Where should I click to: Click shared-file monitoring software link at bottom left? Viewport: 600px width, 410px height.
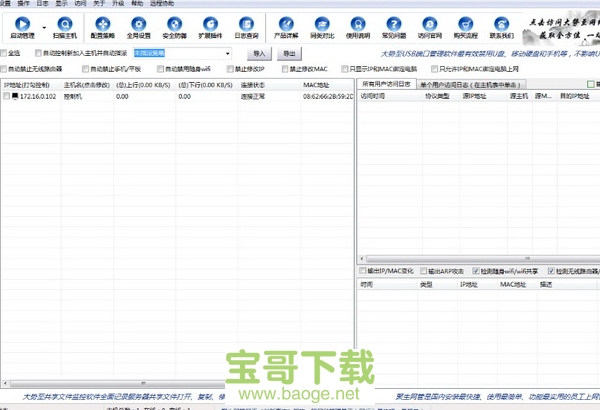124,397
